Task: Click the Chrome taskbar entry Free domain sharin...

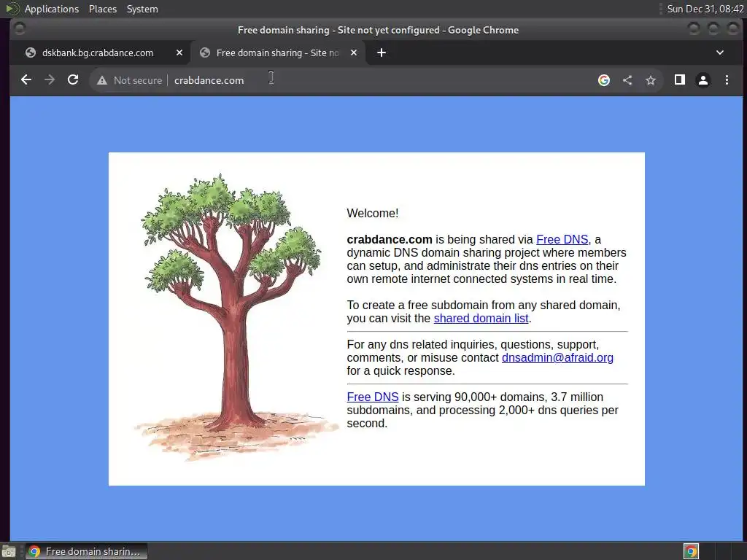Action: (x=87, y=551)
